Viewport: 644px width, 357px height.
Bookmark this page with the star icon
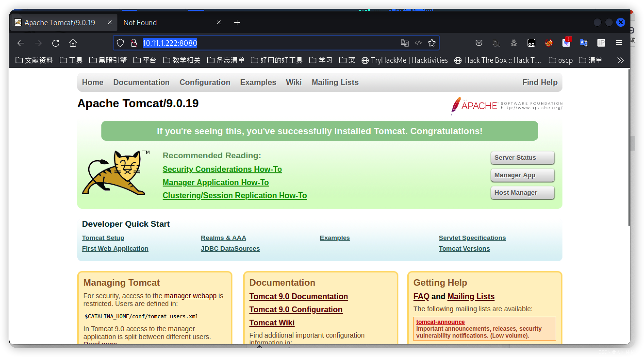[x=432, y=43]
